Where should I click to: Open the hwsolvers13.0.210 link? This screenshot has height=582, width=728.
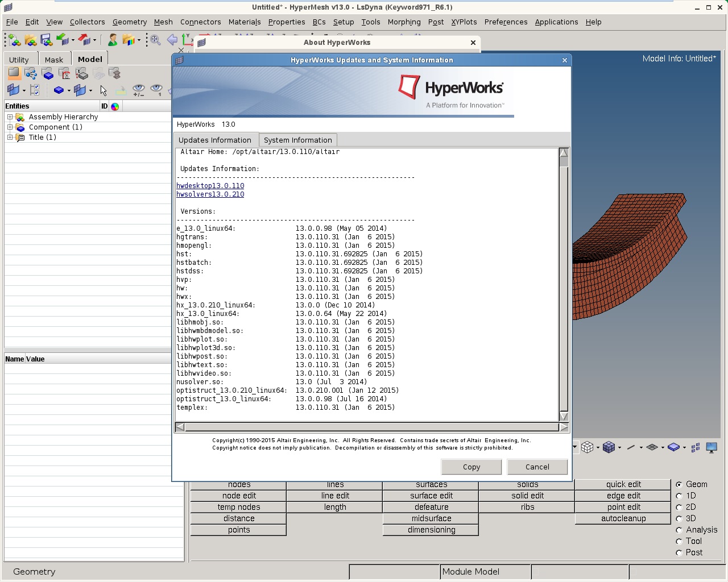click(210, 194)
